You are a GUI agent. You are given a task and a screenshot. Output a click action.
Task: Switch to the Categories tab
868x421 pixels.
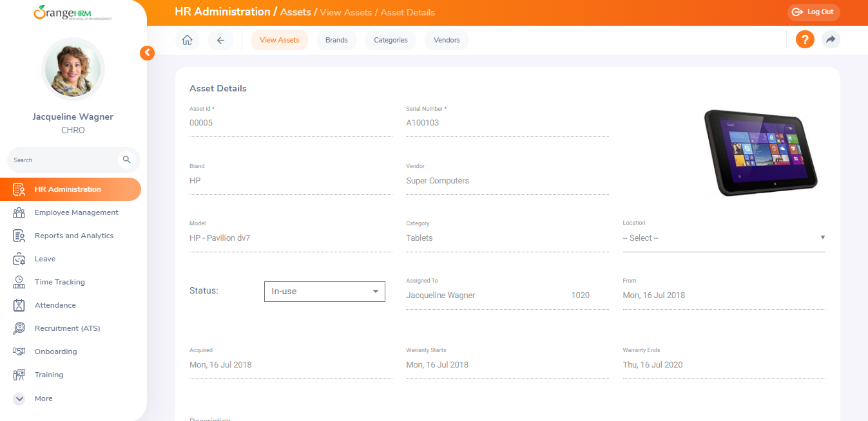tap(391, 40)
